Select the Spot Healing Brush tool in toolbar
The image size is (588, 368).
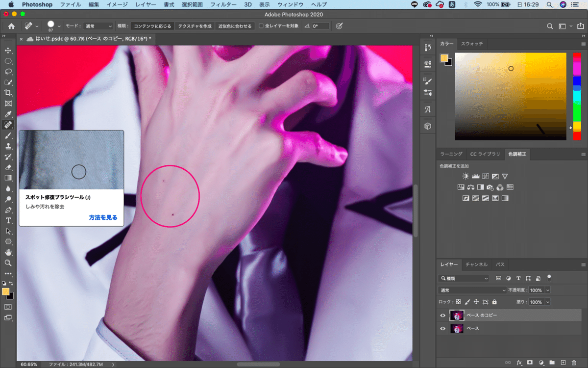(8, 125)
